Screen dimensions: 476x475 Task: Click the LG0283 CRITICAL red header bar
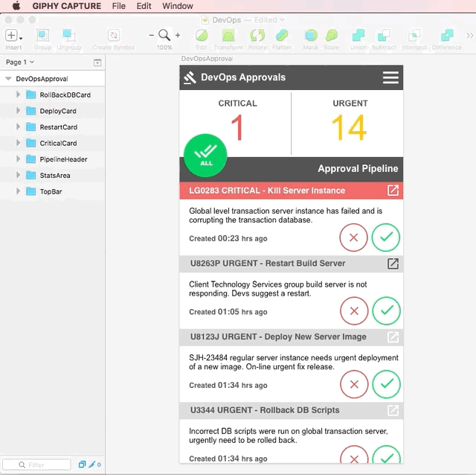coord(292,191)
